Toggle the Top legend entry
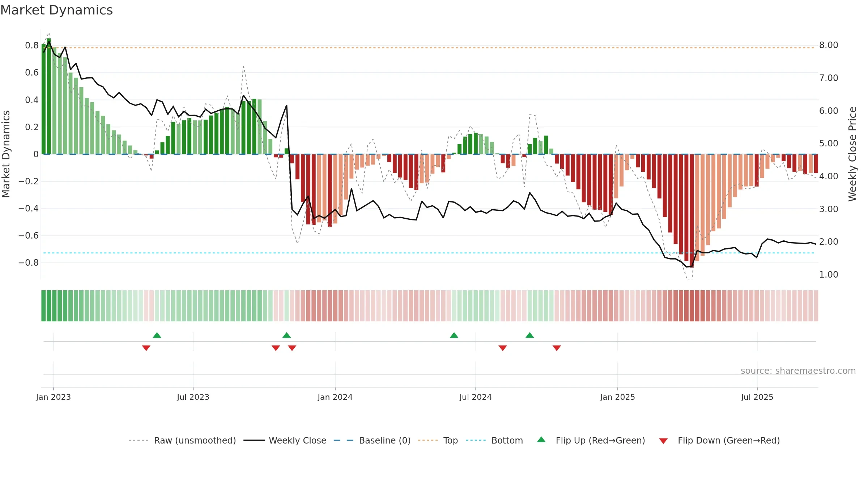 pyautogui.click(x=438, y=440)
